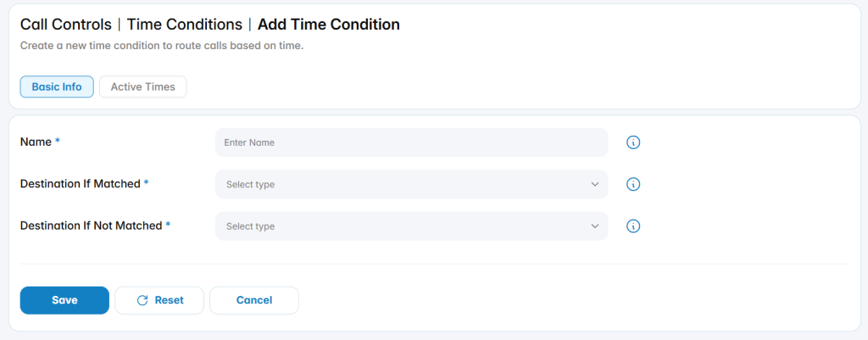Show info icon for Destination If Not Matched

pos(633,226)
